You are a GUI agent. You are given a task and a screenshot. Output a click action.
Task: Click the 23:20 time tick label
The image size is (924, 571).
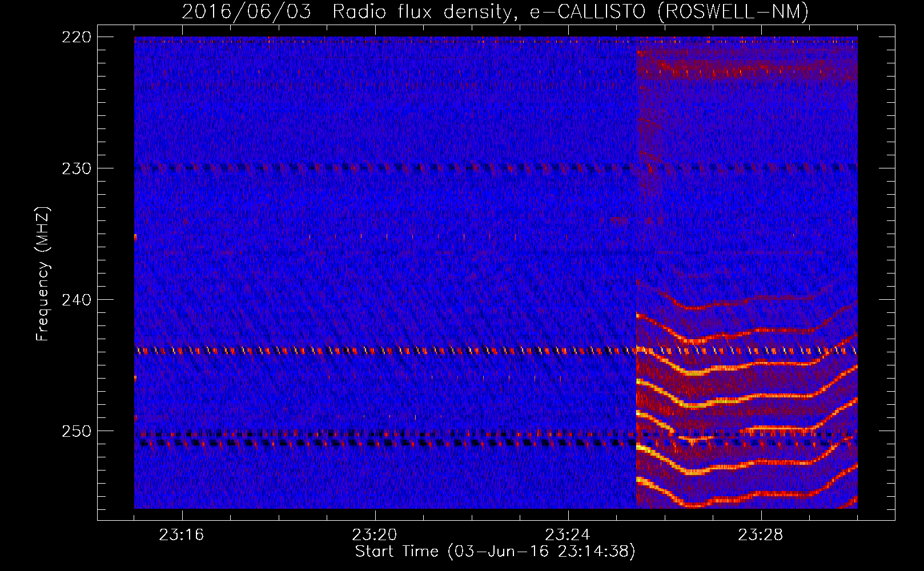click(375, 535)
